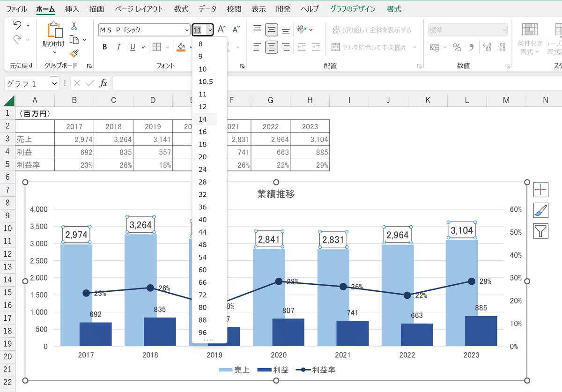Screen dimensions: 562x392
Task: Open the merge and center dropdown arrow
Action: (414, 47)
